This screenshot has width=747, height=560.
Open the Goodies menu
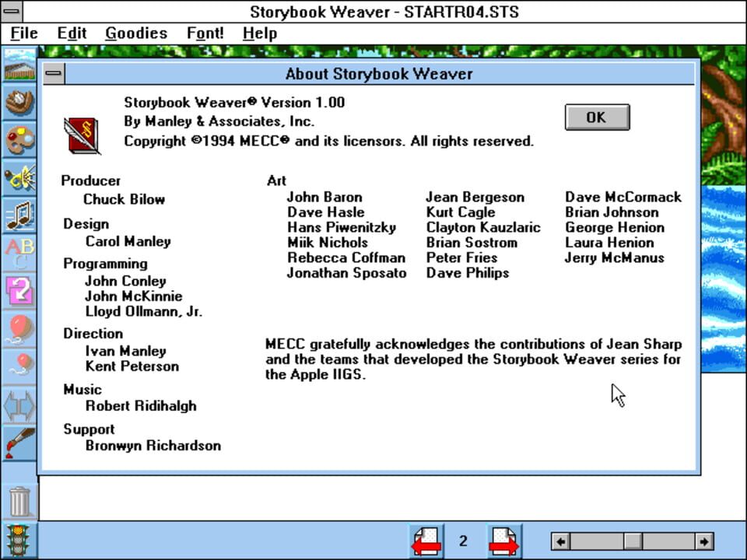point(135,33)
